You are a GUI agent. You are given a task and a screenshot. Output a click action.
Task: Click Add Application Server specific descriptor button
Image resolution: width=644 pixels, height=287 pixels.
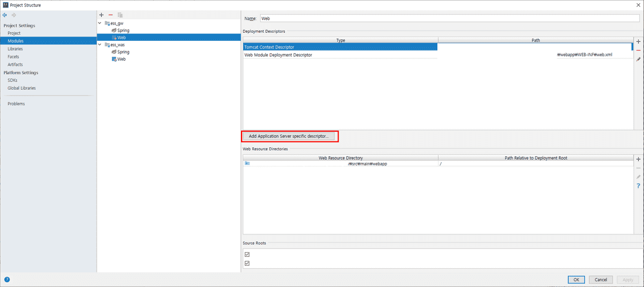[x=290, y=137]
